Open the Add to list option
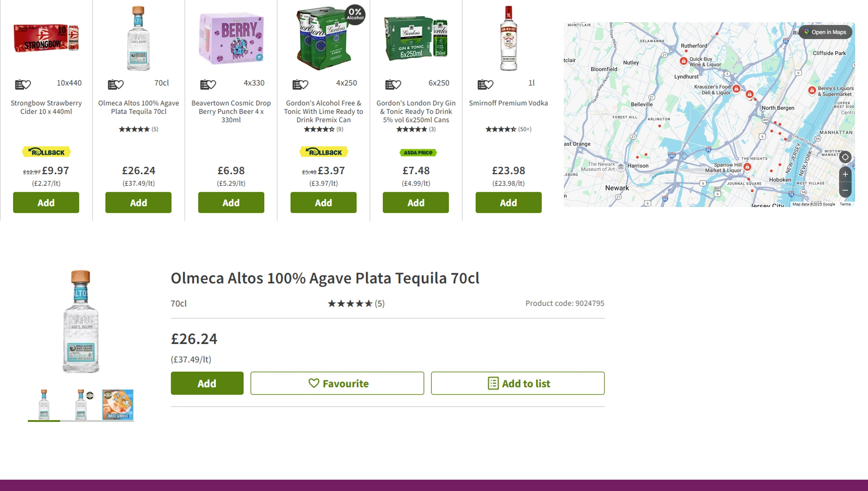The image size is (868, 491). coord(518,383)
